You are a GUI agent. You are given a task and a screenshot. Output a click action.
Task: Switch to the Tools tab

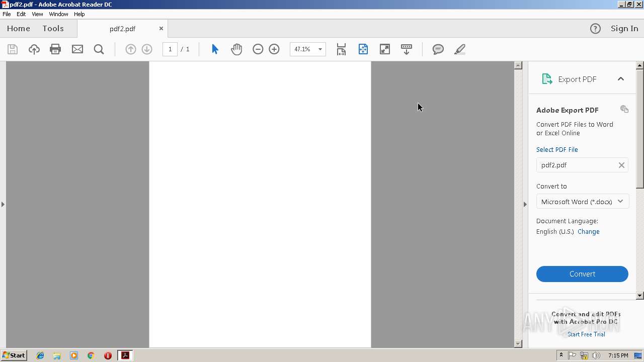(x=53, y=29)
